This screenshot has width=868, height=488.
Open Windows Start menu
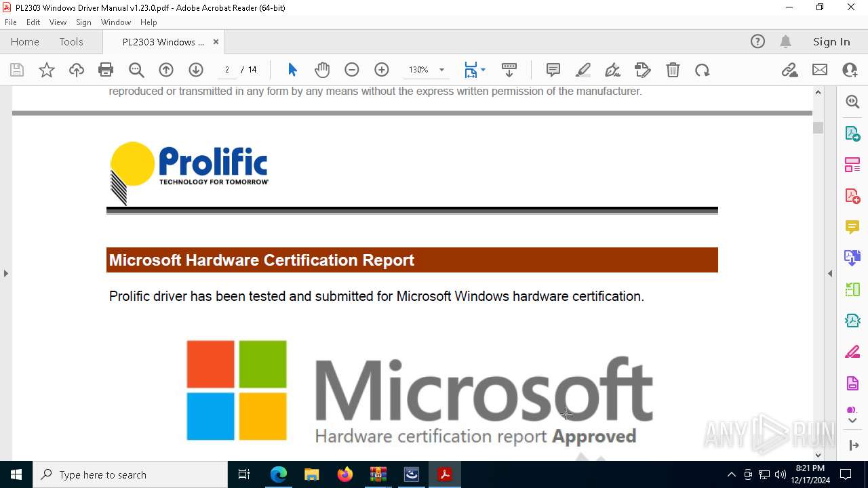(16, 474)
